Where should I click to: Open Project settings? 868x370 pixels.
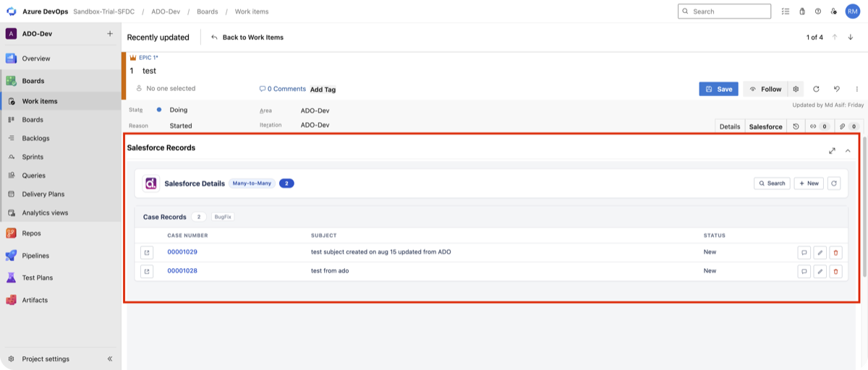click(46, 359)
